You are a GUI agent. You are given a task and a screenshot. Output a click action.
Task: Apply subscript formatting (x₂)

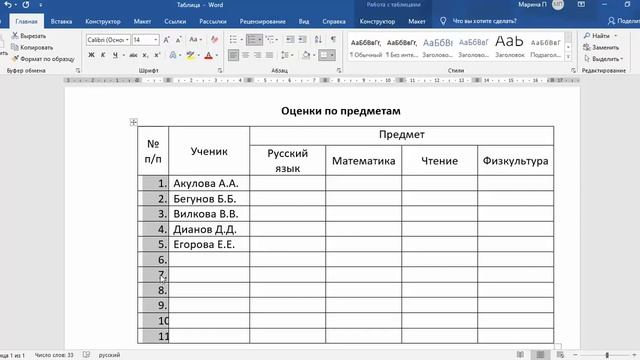point(145,55)
